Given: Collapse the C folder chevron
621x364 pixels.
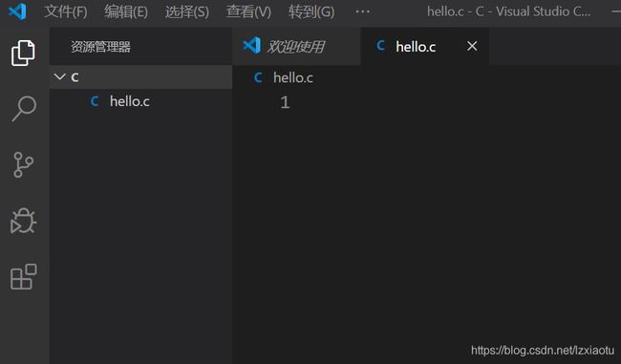Looking at the screenshot, I should tap(60, 76).
